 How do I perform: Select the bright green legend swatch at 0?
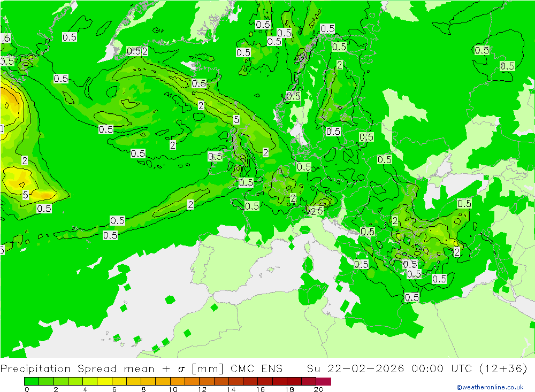click(32, 381)
